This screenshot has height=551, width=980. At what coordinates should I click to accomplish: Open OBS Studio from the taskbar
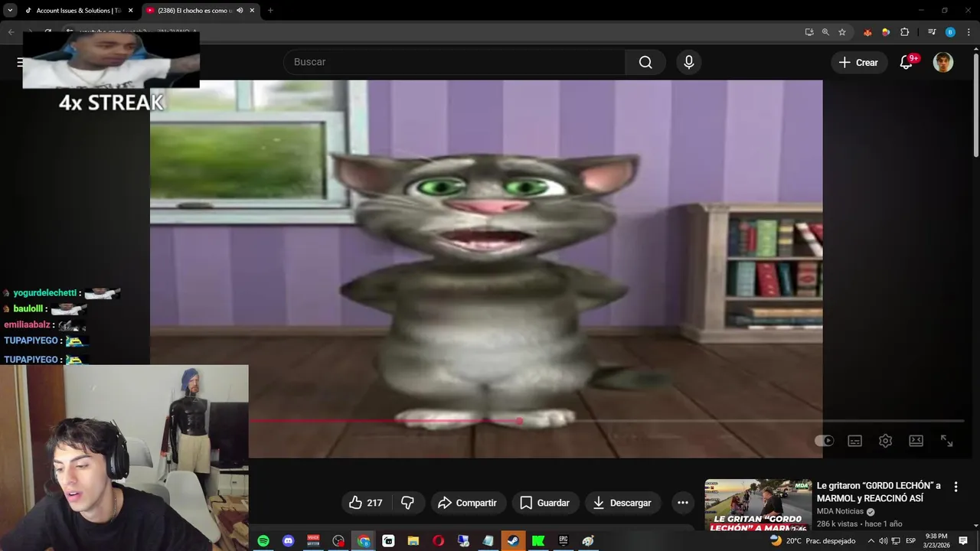pyautogui.click(x=338, y=541)
